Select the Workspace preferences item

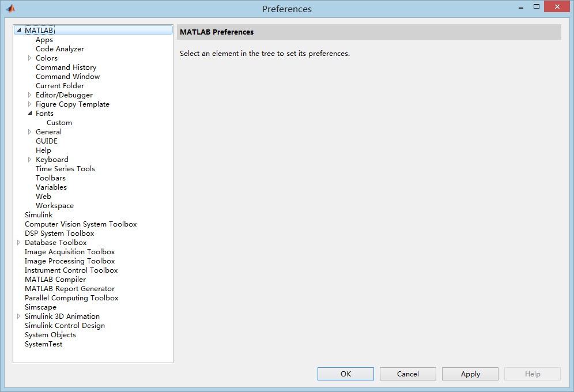54,206
